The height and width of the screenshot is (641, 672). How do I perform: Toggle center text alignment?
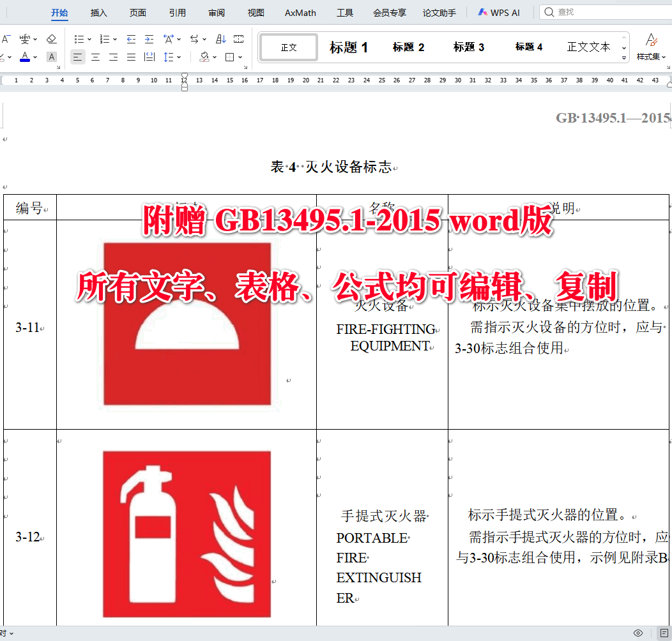95,57
